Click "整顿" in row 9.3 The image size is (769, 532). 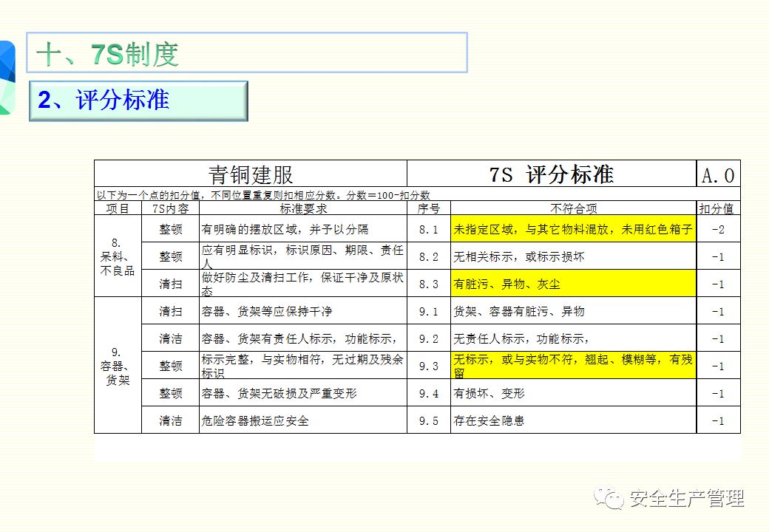pyautogui.click(x=170, y=366)
